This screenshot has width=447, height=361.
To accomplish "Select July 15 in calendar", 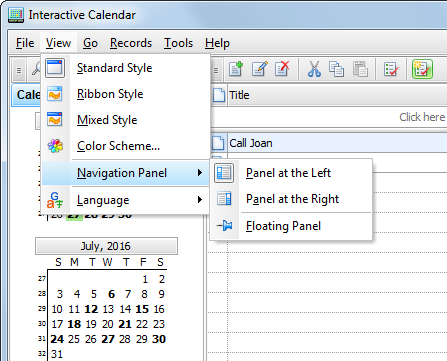I will [x=142, y=309].
